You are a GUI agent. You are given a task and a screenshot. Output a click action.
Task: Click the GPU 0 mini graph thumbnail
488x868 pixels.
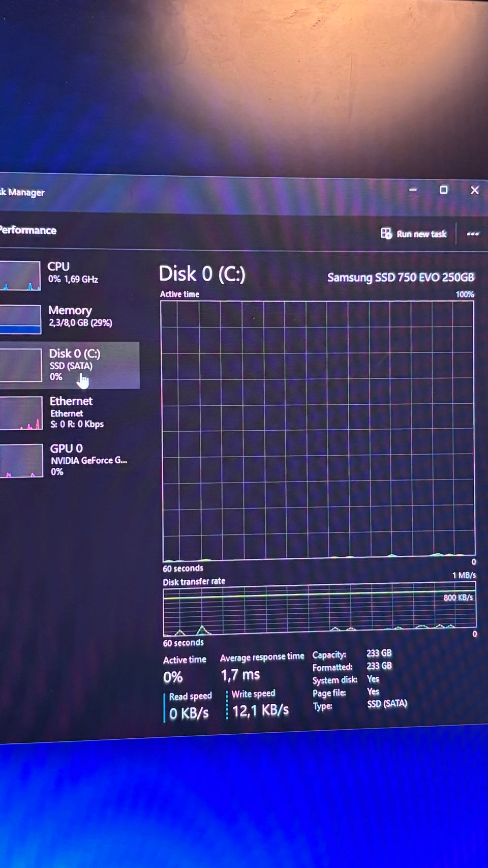(21, 461)
